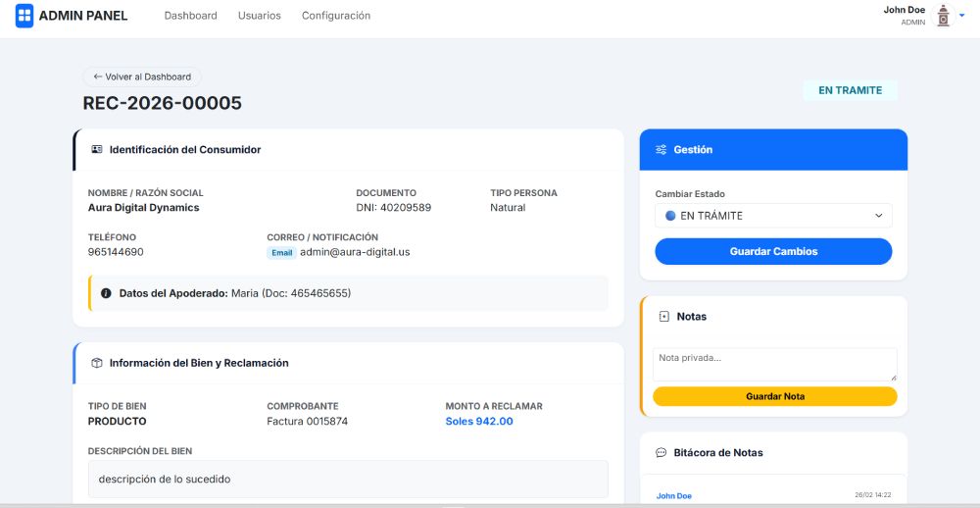Click the amount Soles 942.00
Screen dimensions: 980x508
(x=479, y=422)
